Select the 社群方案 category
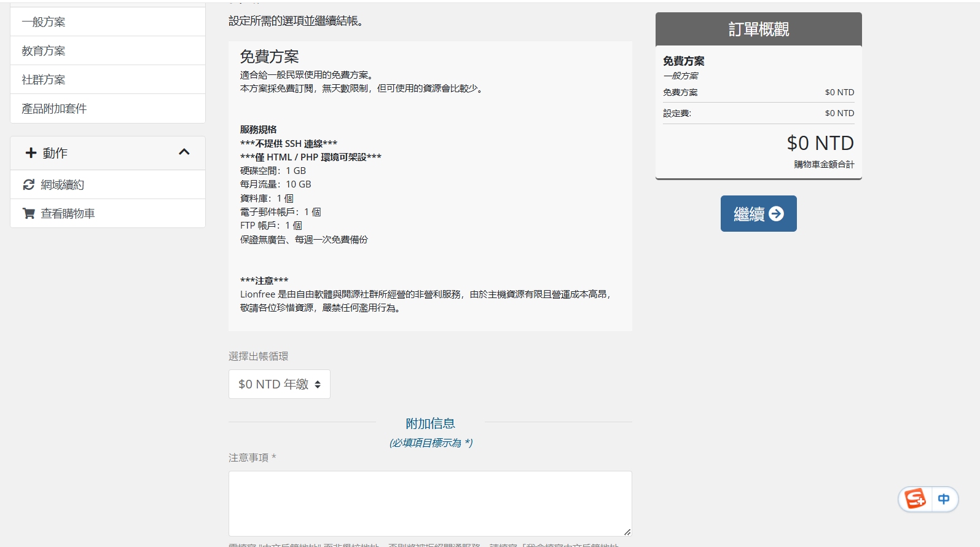This screenshot has height=547, width=980. point(108,79)
